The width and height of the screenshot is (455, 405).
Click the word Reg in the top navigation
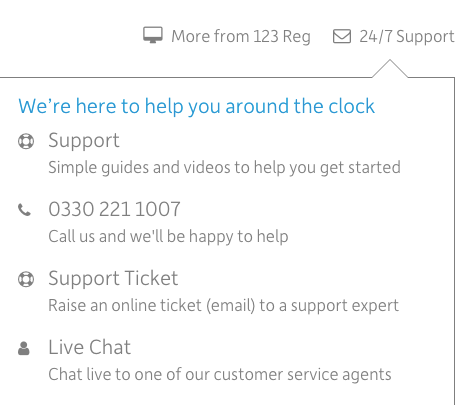coord(296,37)
